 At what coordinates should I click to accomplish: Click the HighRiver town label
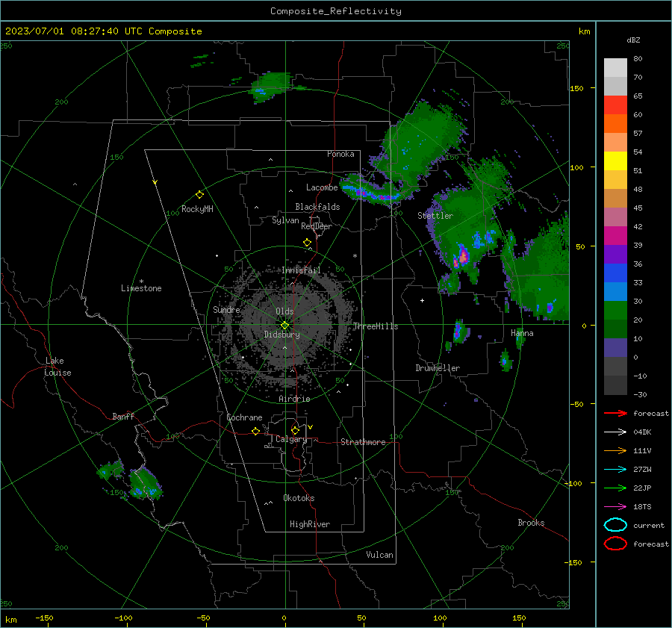click(310, 524)
